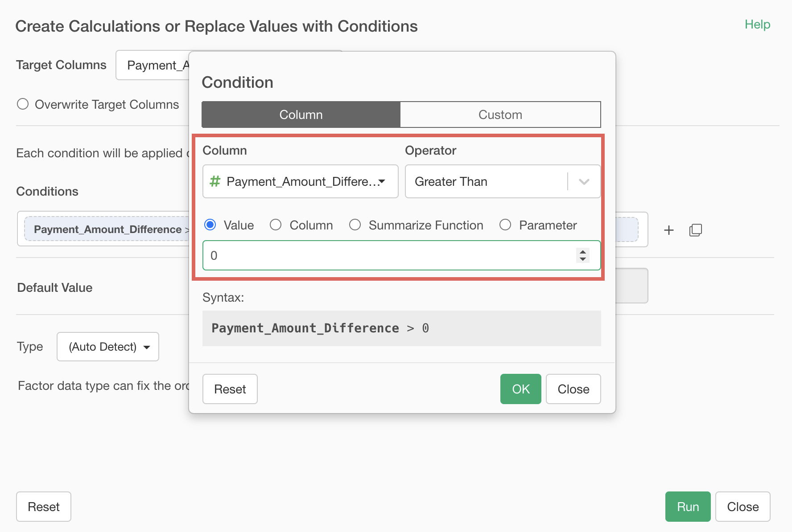Close the Condition dialog
Image resolution: width=792 pixels, height=532 pixels.
click(x=573, y=389)
